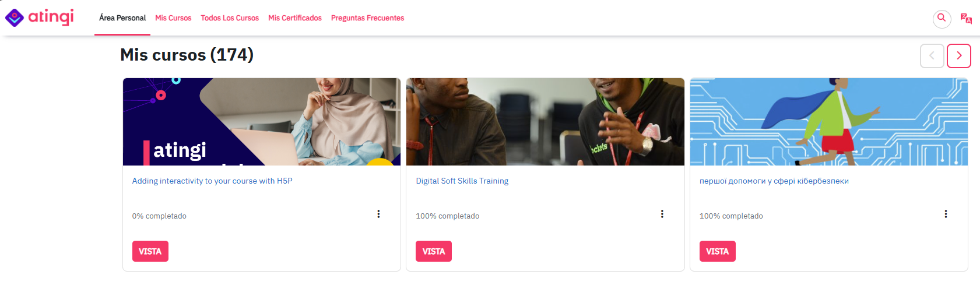Open the Digital Soft Skills Training title link

click(462, 181)
